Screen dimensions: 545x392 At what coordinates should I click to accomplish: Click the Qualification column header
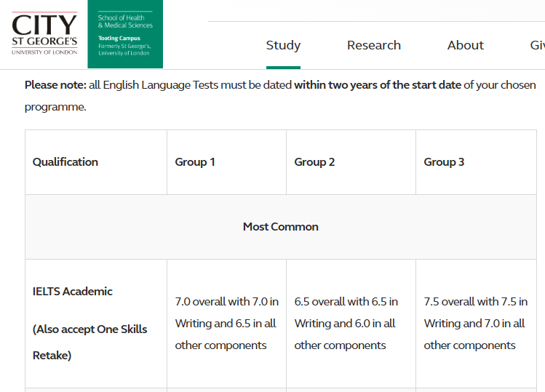[65, 162]
